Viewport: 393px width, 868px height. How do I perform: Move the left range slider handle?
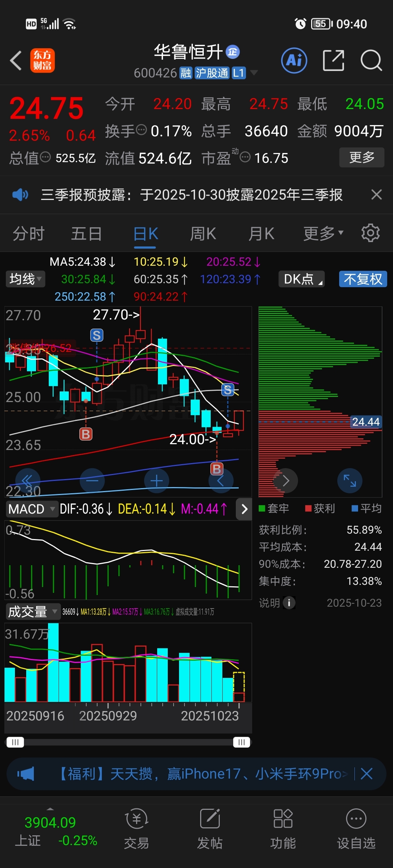(x=15, y=742)
